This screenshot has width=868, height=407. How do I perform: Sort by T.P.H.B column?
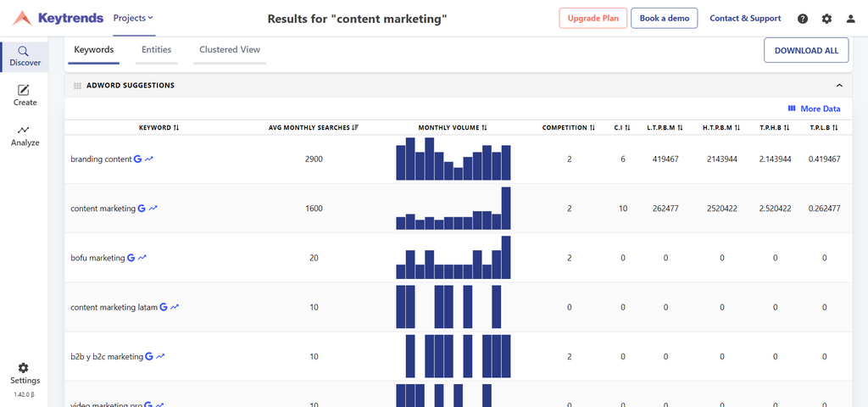(x=775, y=127)
